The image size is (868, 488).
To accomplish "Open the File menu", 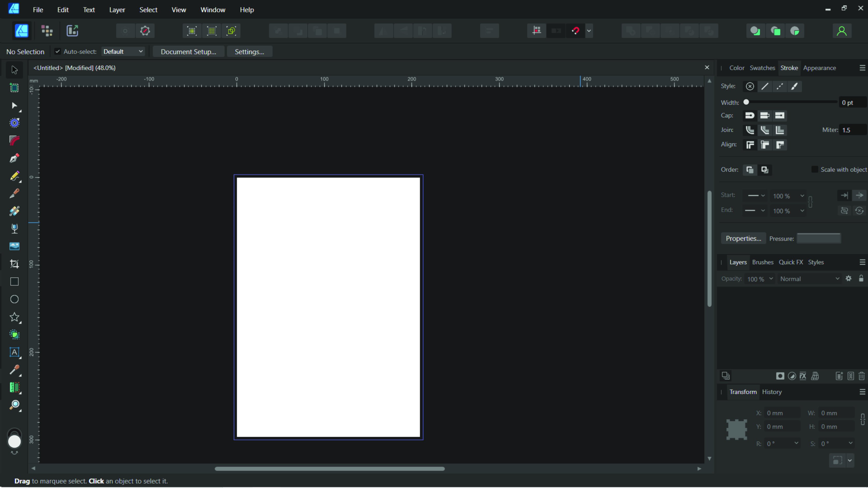I will [38, 10].
